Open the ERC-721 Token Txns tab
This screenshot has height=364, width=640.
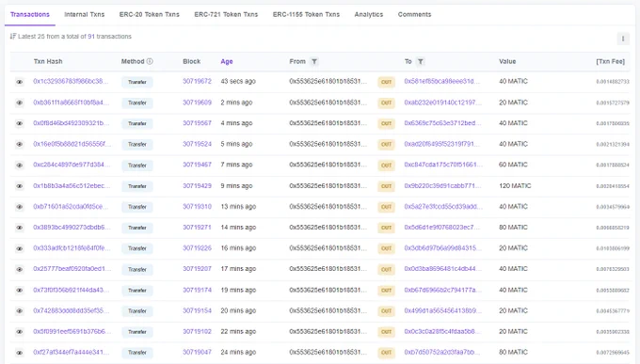click(x=226, y=14)
